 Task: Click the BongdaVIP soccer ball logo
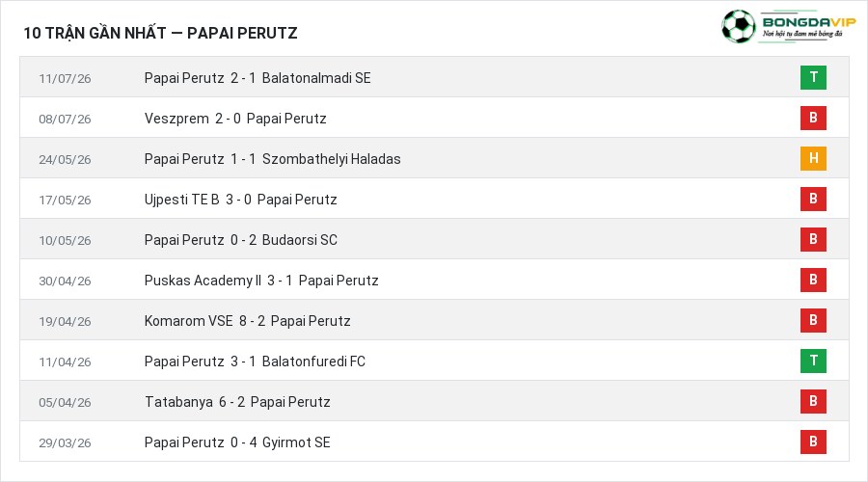pyautogui.click(x=738, y=26)
